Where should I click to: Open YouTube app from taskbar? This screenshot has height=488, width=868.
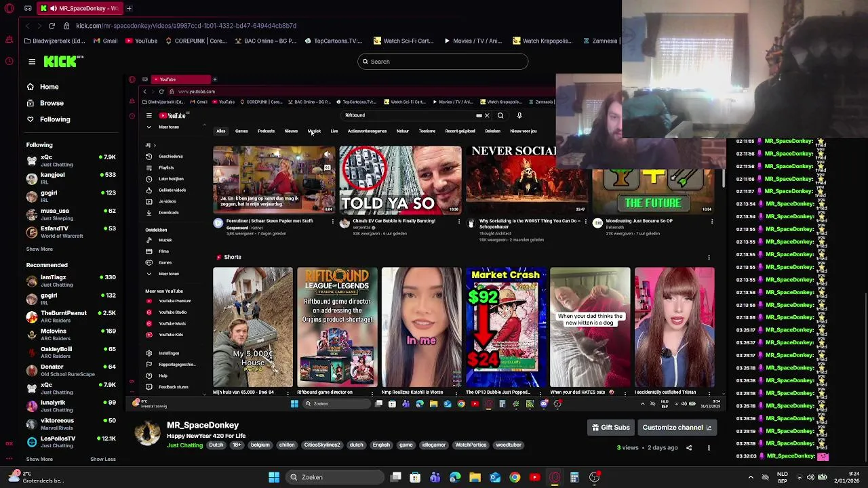coord(534,477)
